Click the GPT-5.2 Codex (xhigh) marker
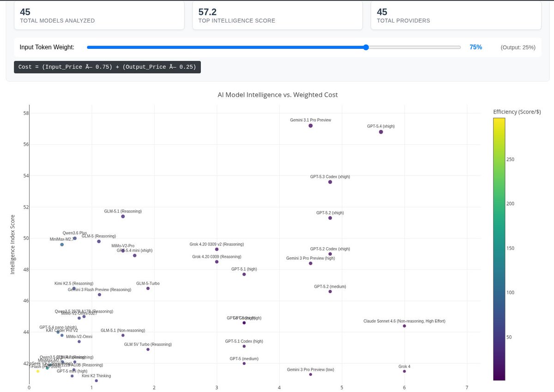Screen dimensions: 554x392 tap(330, 254)
